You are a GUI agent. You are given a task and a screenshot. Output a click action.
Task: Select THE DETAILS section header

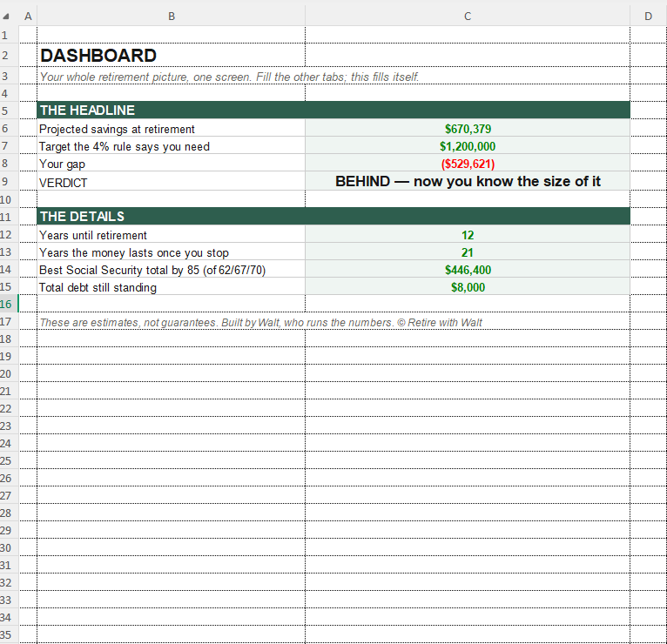click(333, 217)
